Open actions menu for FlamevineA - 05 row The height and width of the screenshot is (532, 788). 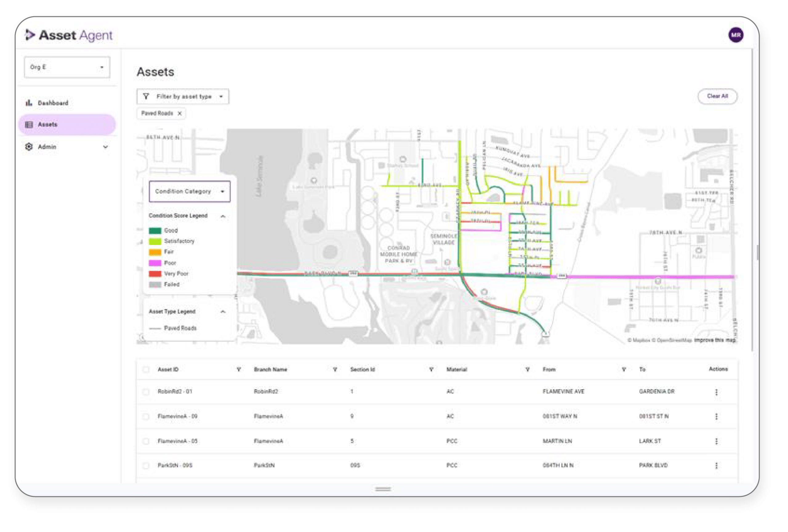click(x=716, y=441)
